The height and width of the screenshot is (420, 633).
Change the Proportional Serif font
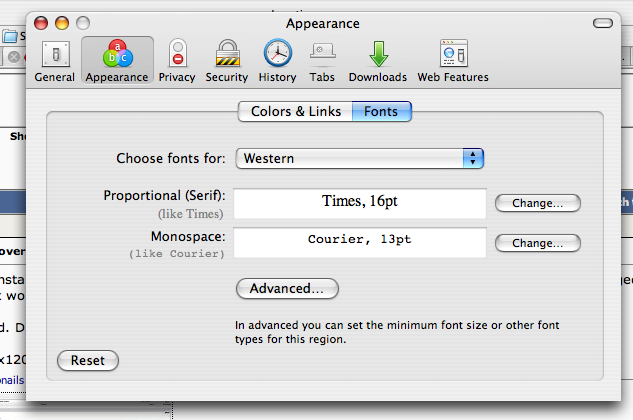(537, 203)
